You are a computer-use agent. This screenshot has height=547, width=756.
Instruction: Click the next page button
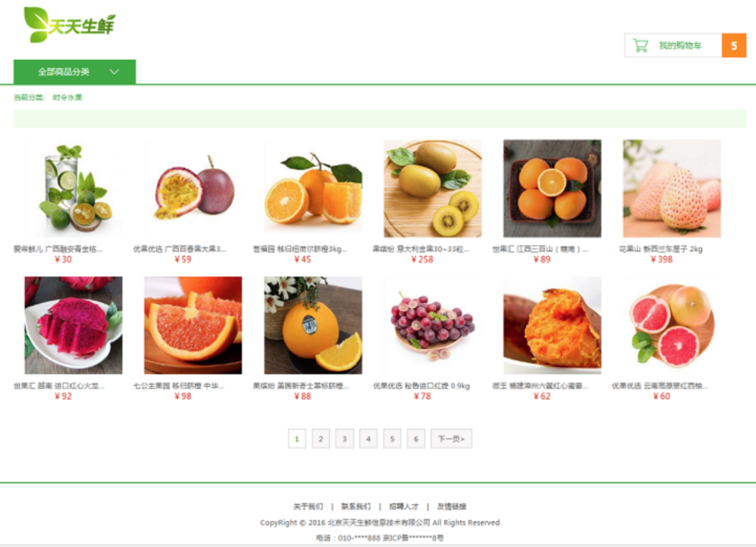pos(451,439)
